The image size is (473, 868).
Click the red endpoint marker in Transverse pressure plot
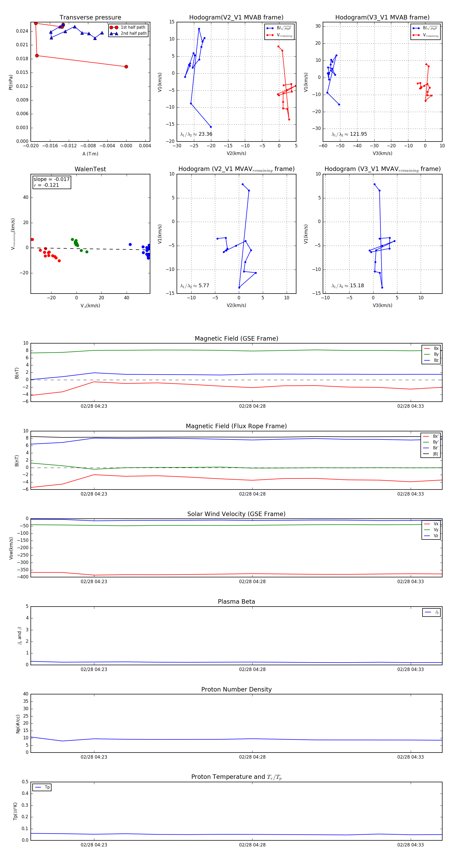point(126,67)
